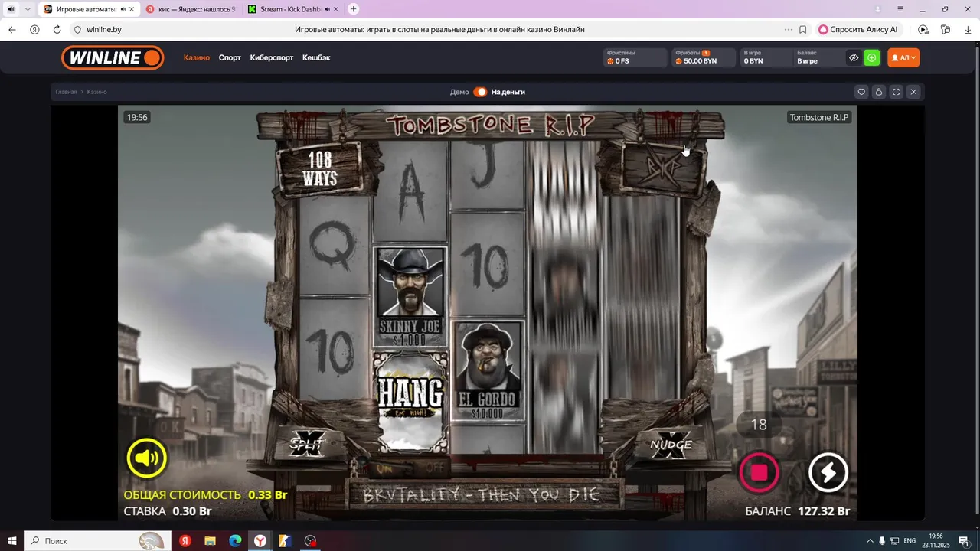The image size is (980, 551).
Task: Open Спросить Алису AI assistant
Action: coord(857,30)
